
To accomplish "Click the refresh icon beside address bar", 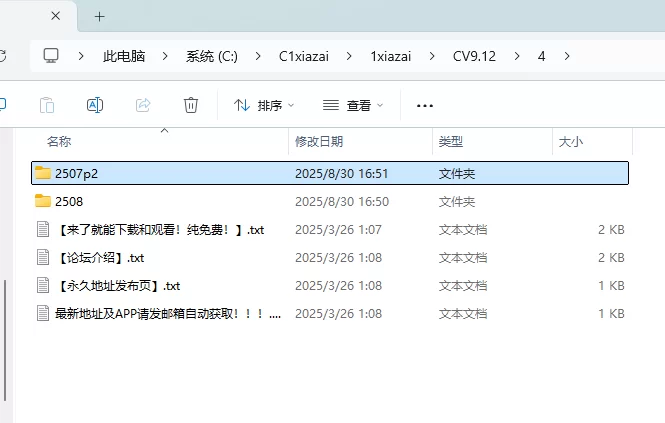I will pos(3,56).
